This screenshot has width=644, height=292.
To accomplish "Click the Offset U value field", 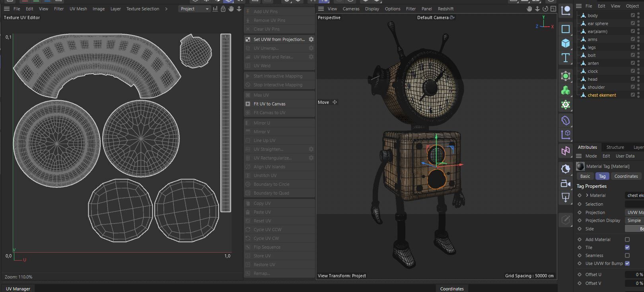I will coord(634,274).
